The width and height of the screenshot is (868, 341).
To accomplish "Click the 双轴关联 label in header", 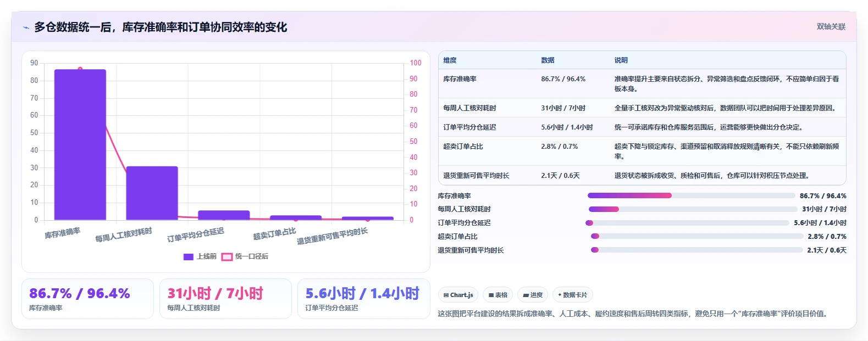I will pos(831,26).
